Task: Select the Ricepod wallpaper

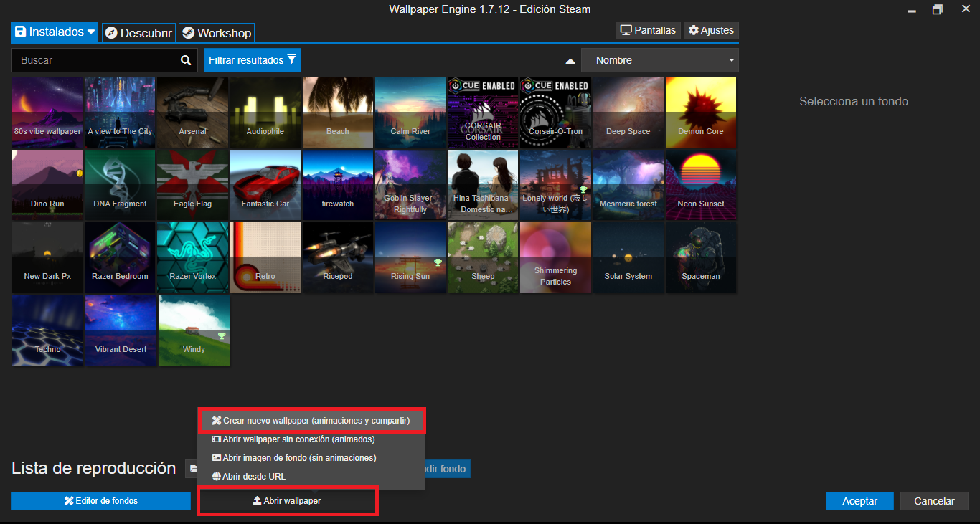Action: (x=338, y=258)
